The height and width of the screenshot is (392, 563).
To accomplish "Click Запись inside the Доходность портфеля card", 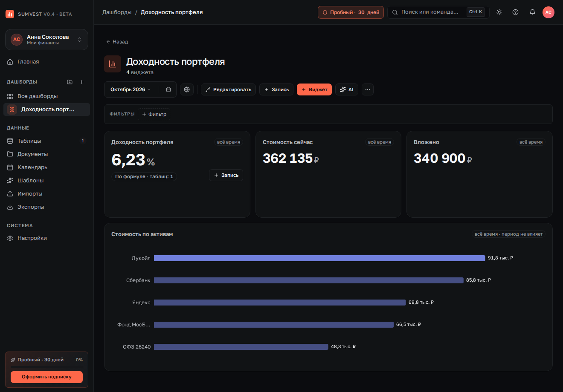I will click(226, 175).
